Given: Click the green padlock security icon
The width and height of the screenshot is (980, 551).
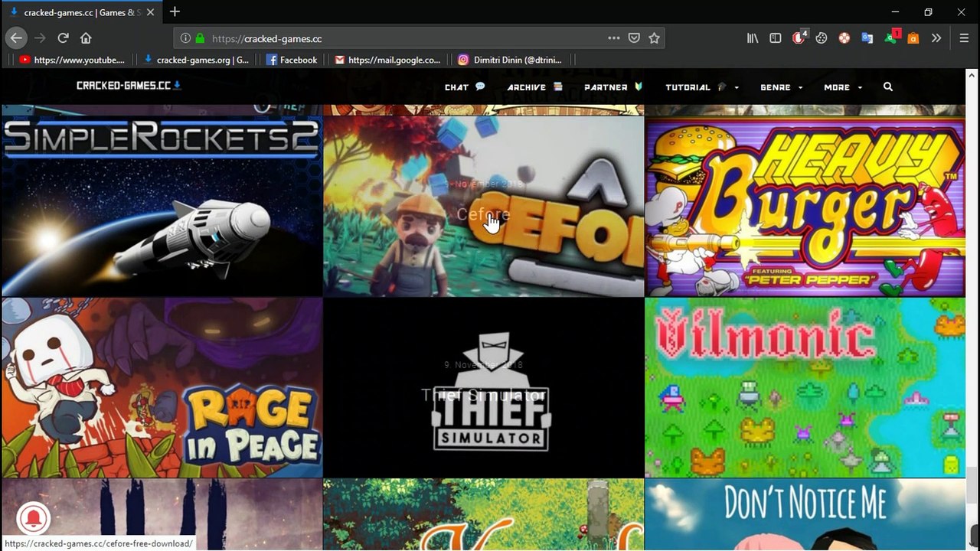Looking at the screenshot, I should point(200,38).
